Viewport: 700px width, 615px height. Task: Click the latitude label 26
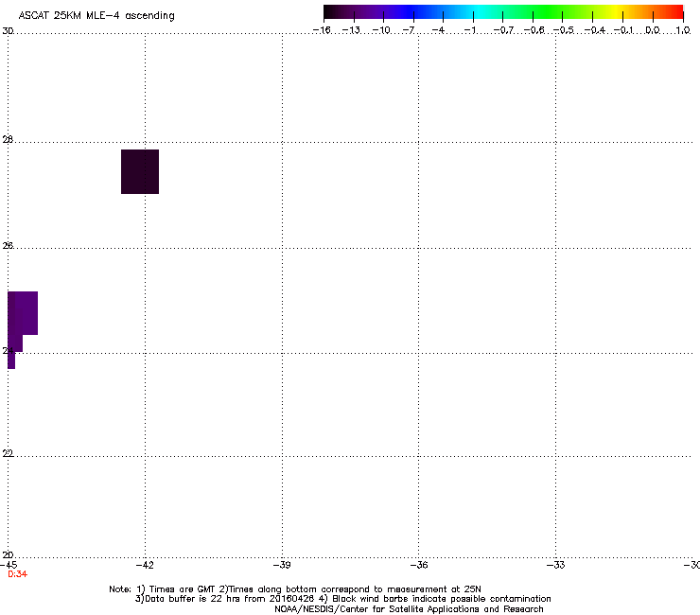coord(8,246)
